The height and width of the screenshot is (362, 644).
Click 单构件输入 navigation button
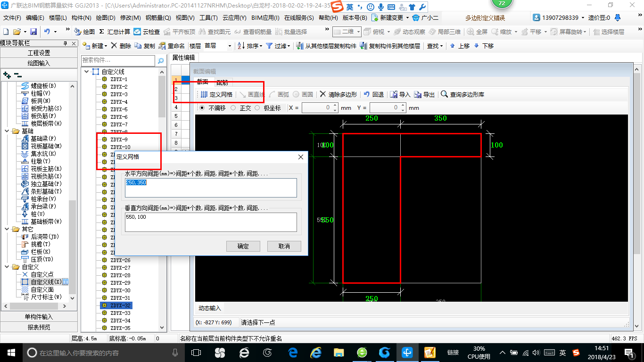click(x=39, y=317)
